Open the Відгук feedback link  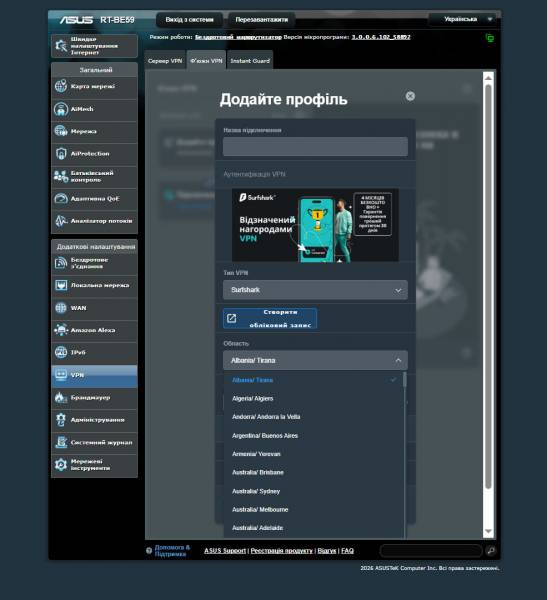tap(327, 551)
